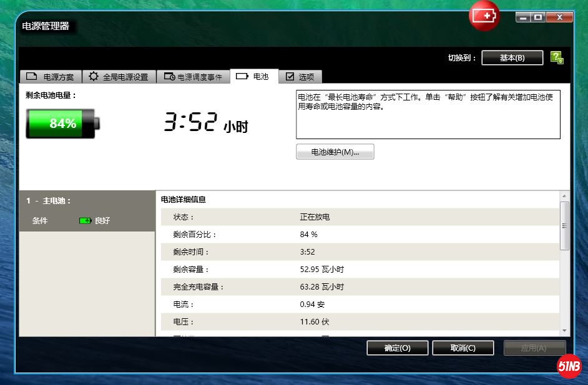
Task: Open 电池维护(M)... battery maintenance
Action: [335, 152]
